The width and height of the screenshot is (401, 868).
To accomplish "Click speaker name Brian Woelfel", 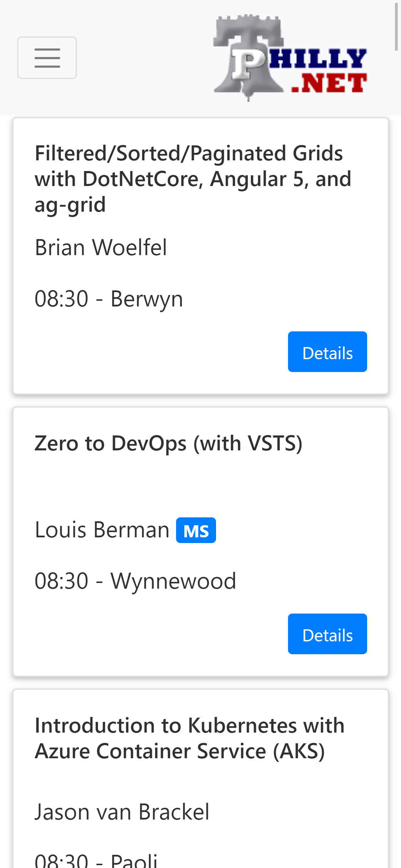I will [x=101, y=247].
